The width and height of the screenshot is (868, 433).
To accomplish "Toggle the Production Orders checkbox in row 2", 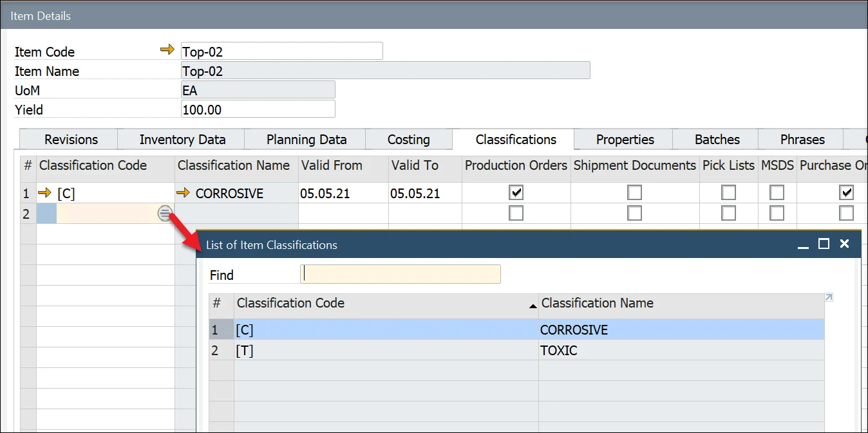I will coord(516,213).
